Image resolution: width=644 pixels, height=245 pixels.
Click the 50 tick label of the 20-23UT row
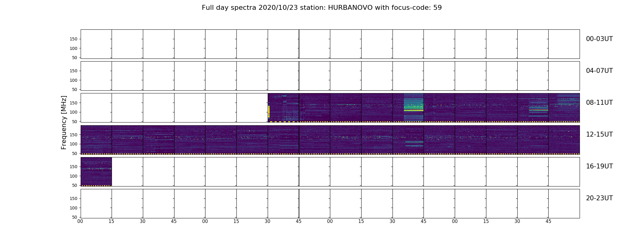click(x=75, y=217)
